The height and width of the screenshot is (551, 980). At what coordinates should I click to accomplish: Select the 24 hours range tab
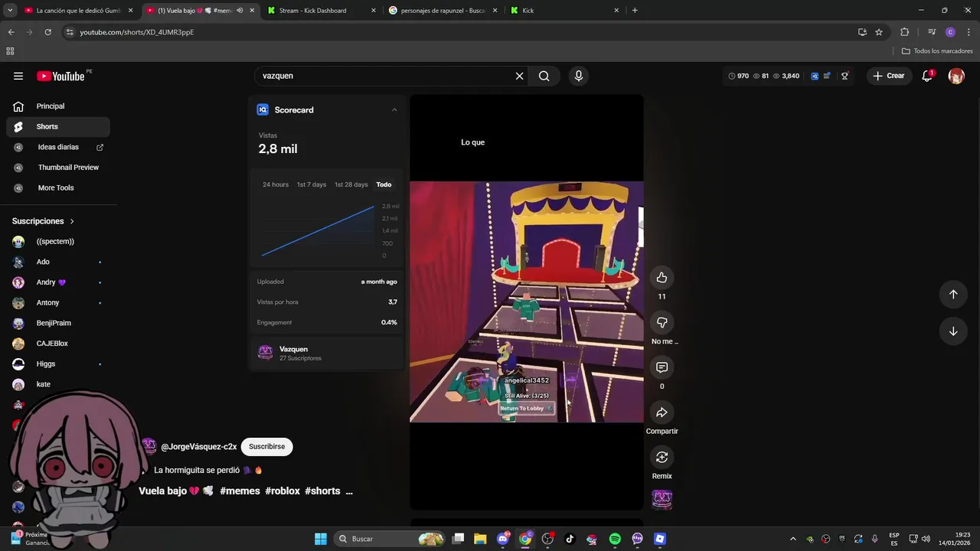pyautogui.click(x=276, y=184)
